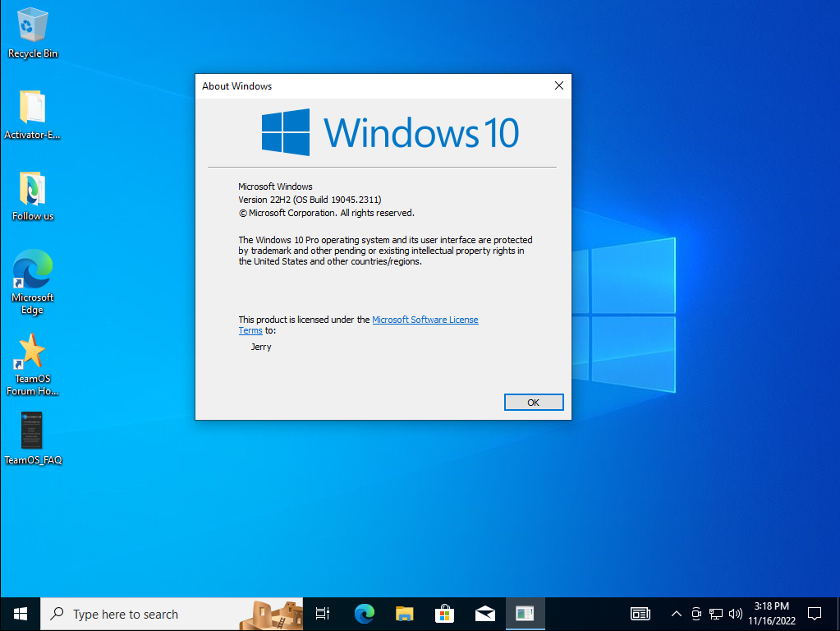Viewport: 840px width, 631px height.
Task: Open the notification Action Center
Action: [815, 614]
